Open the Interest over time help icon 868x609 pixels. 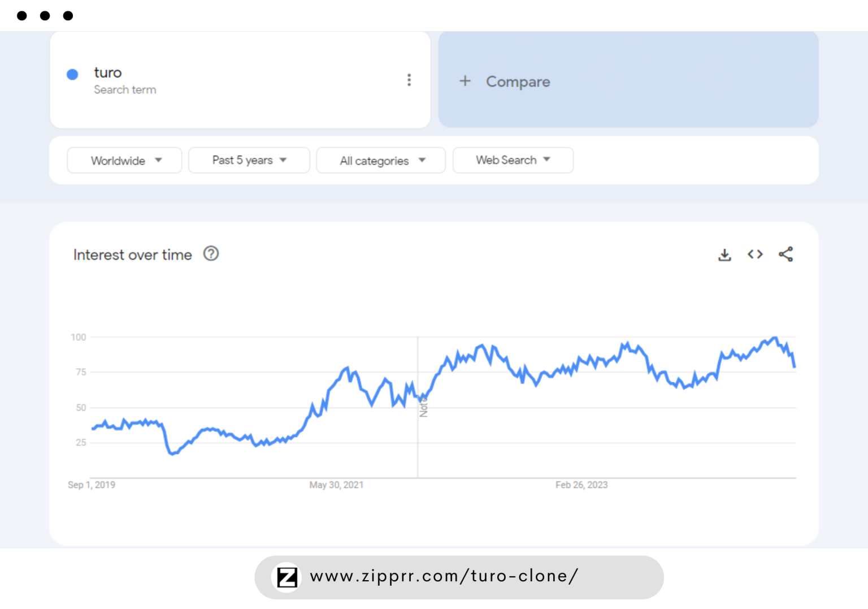[211, 254]
